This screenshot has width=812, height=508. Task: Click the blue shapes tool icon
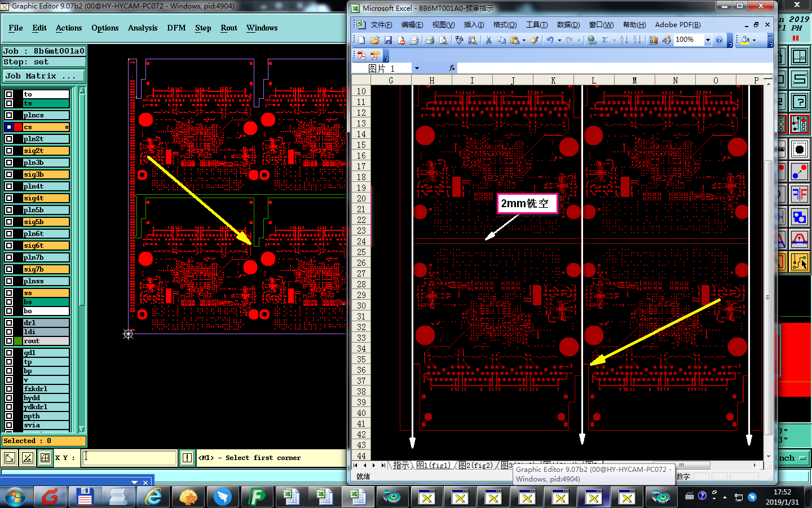click(800, 217)
